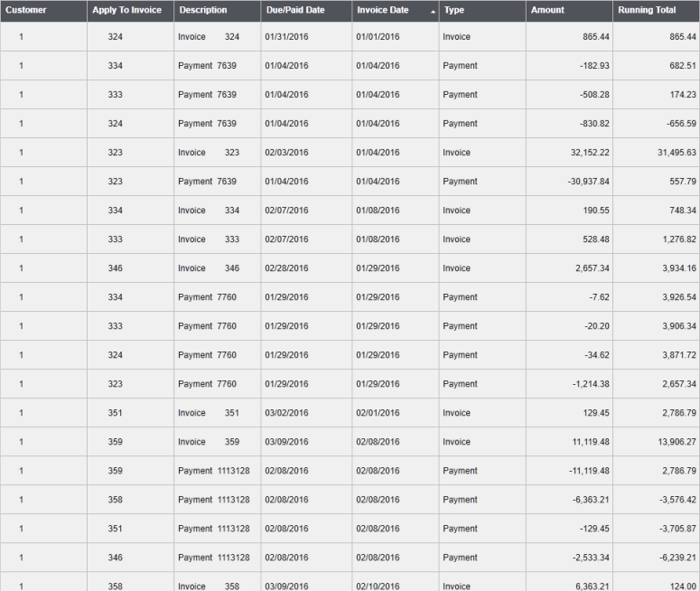This screenshot has height=591, width=700.
Task: Click the Apply To Invoice column header
Action: click(x=126, y=10)
